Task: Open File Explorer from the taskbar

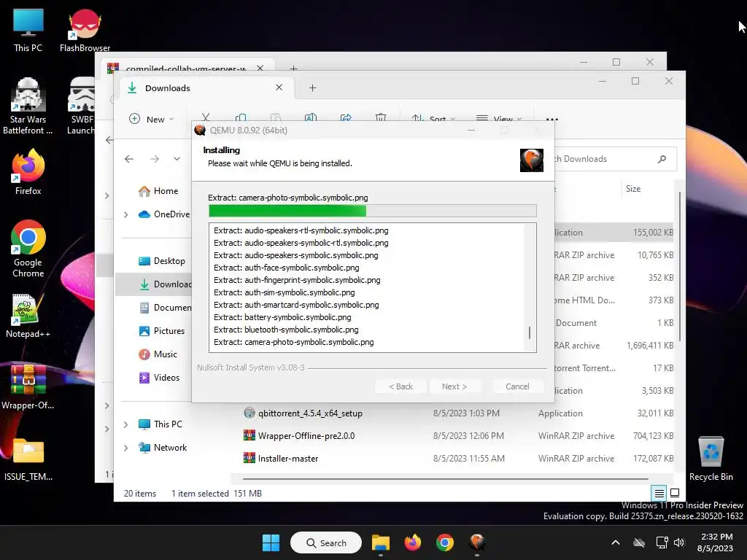Action: coord(381,542)
